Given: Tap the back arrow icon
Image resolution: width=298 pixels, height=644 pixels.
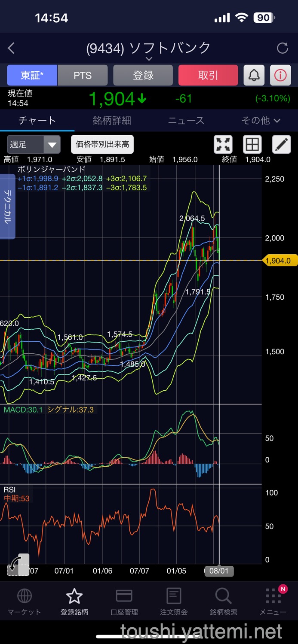Looking at the screenshot, I should 12,48.
